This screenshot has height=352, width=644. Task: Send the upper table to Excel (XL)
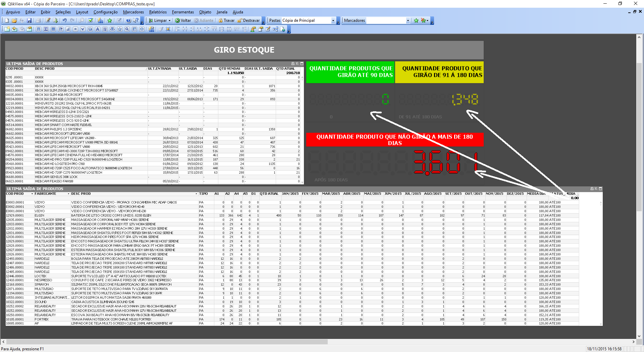297,63
